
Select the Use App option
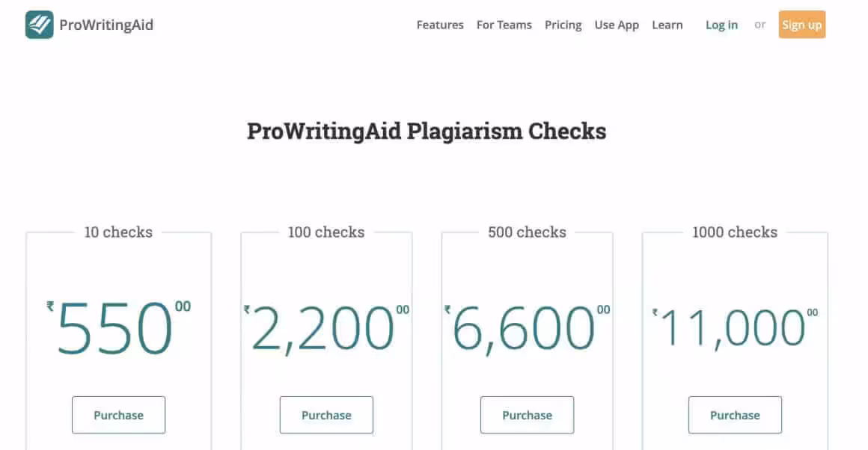[617, 25]
